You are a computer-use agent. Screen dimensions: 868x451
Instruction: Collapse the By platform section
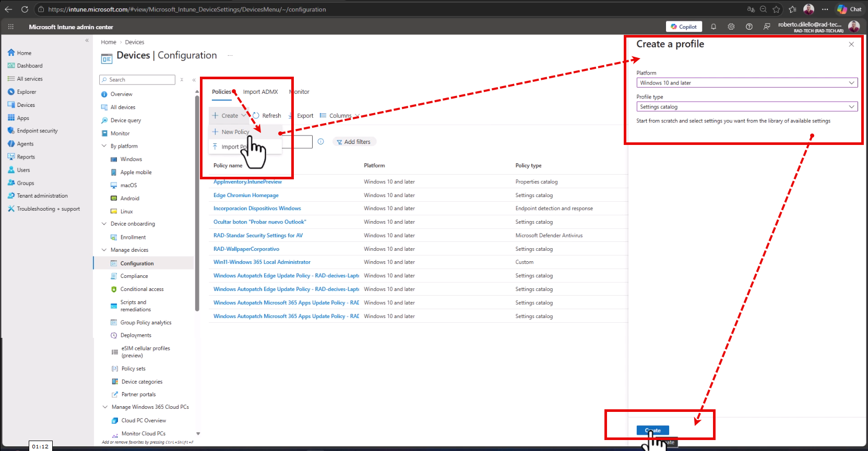(x=104, y=146)
